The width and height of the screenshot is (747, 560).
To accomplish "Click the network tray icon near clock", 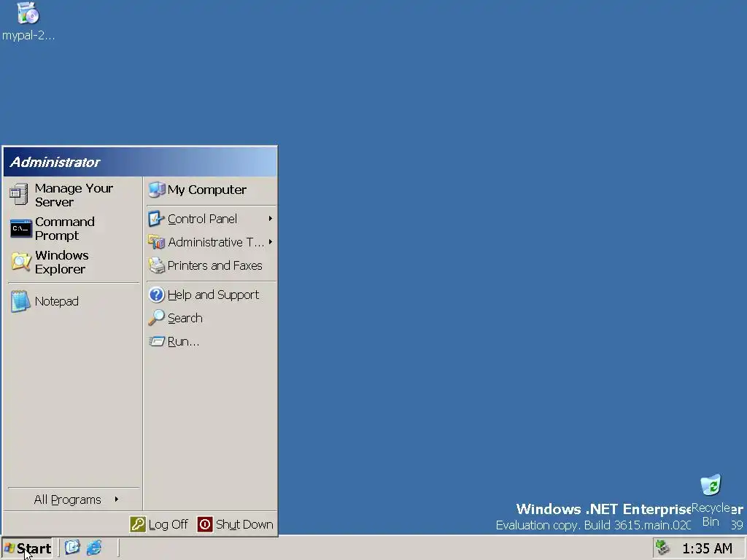I will pyautogui.click(x=662, y=548).
